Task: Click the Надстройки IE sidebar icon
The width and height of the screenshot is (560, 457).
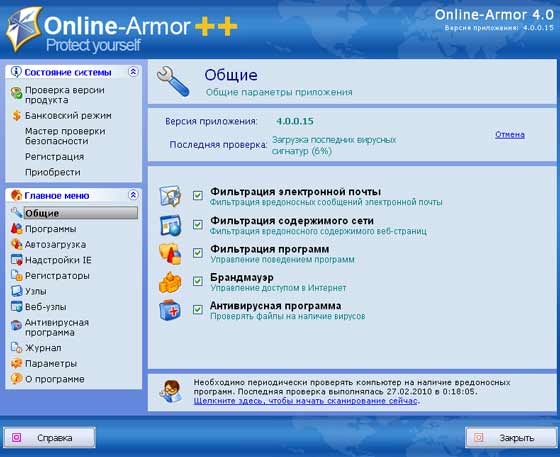Action: (x=16, y=260)
